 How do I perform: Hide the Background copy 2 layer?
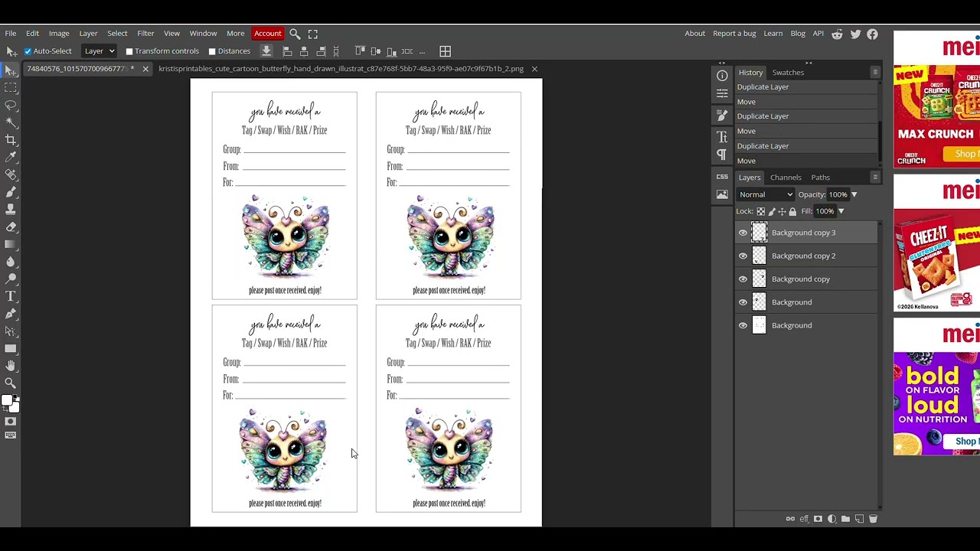pyautogui.click(x=743, y=256)
